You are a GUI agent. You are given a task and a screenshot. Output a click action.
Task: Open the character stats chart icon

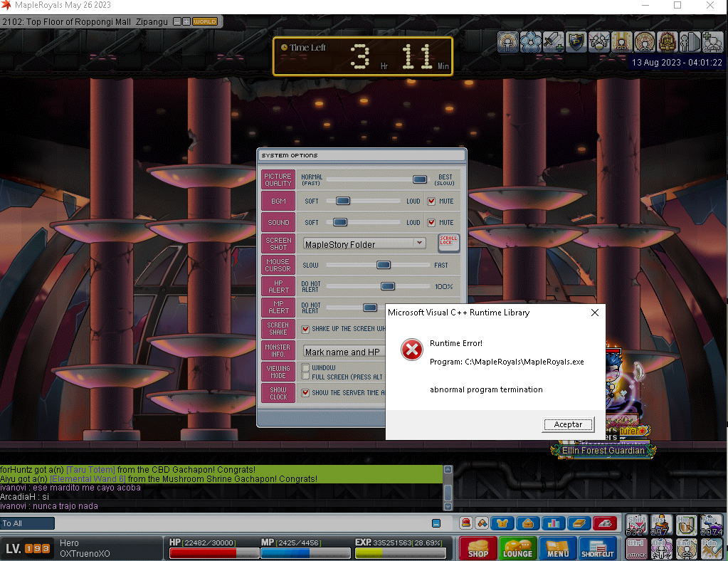tap(553, 523)
